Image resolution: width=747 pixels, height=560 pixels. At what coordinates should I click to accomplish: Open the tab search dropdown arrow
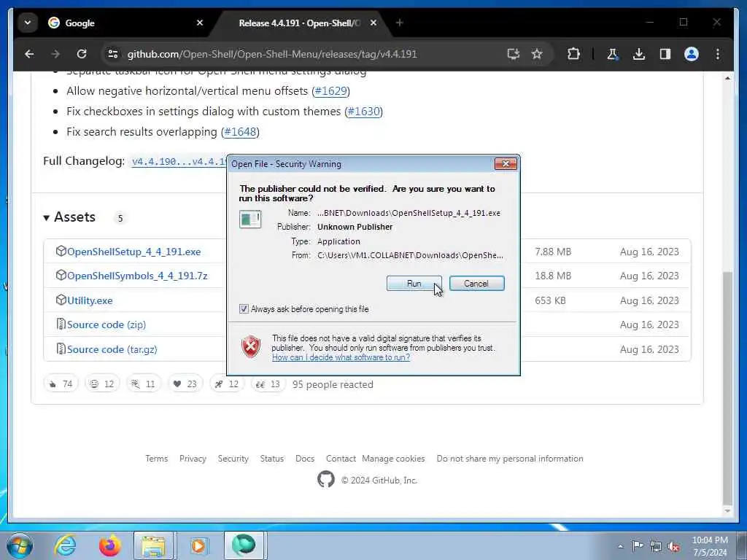pos(28,23)
